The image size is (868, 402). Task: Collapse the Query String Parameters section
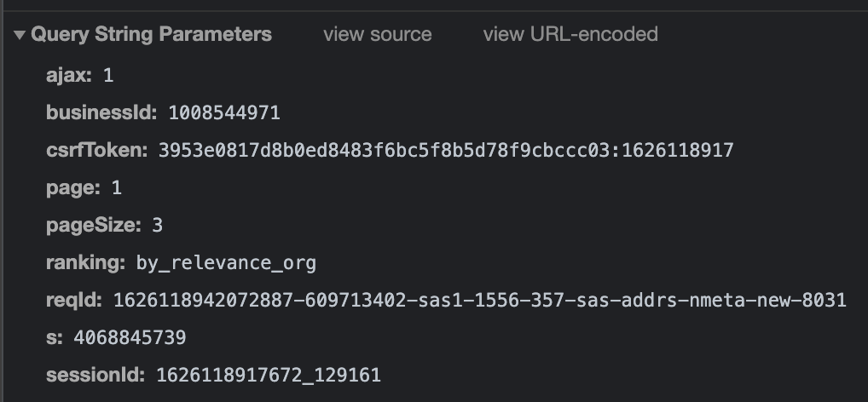[x=20, y=35]
